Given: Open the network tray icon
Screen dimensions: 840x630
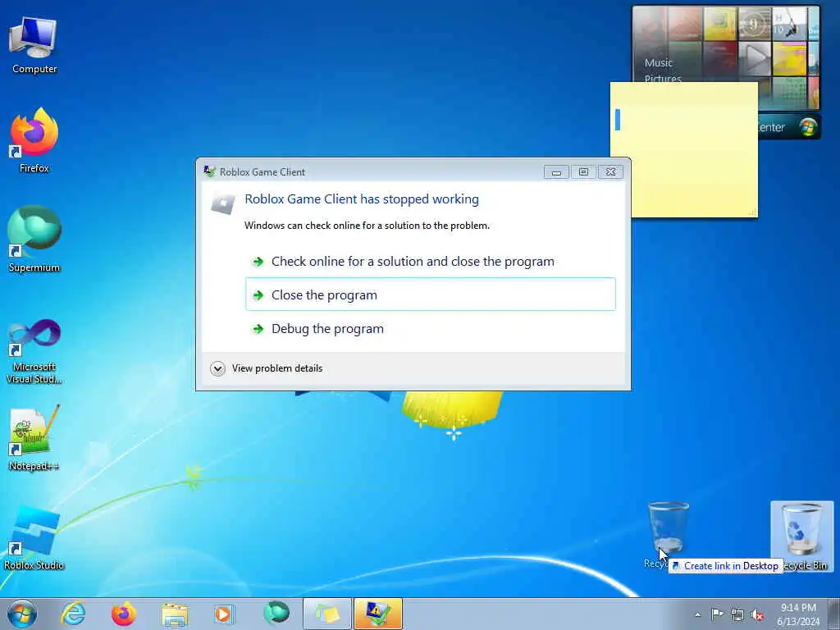Looking at the screenshot, I should (x=737, y=615).
